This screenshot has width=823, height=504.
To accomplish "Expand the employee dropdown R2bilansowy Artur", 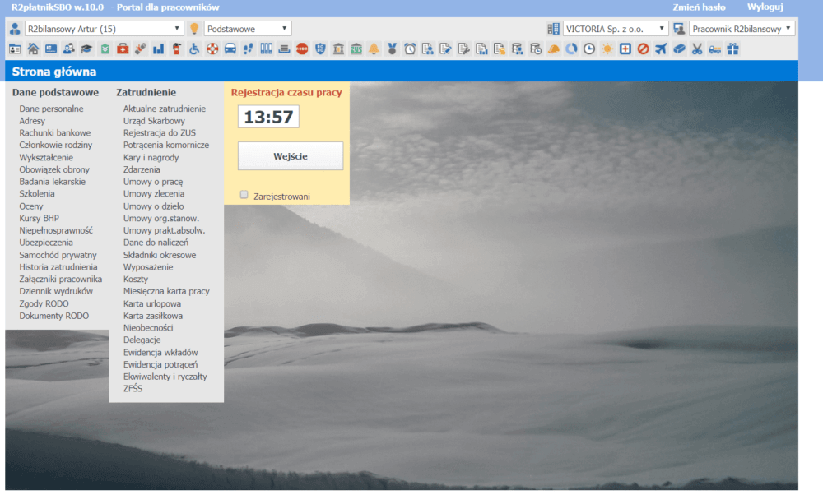I will click(x=104, y=29).
